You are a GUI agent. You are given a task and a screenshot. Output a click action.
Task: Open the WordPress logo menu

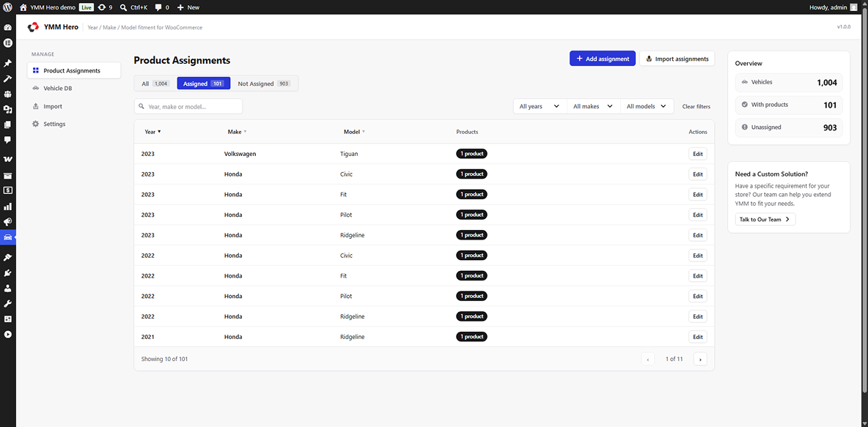click(x=8, y=7)
